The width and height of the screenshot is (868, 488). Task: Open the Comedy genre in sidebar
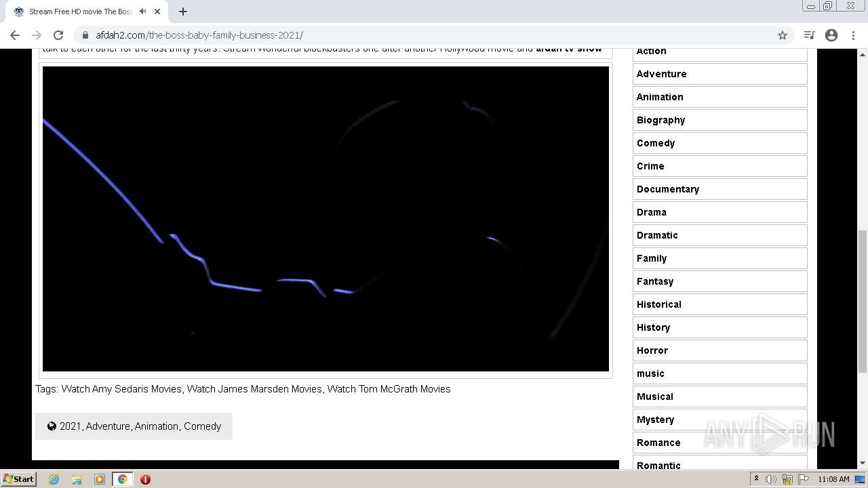tap(720, 143)
